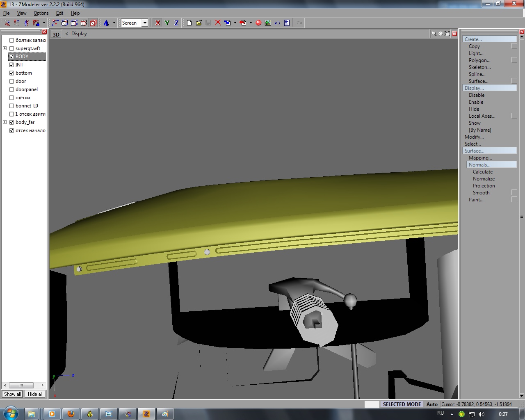Activate the pan hand tool in viewport

[441, 34]
